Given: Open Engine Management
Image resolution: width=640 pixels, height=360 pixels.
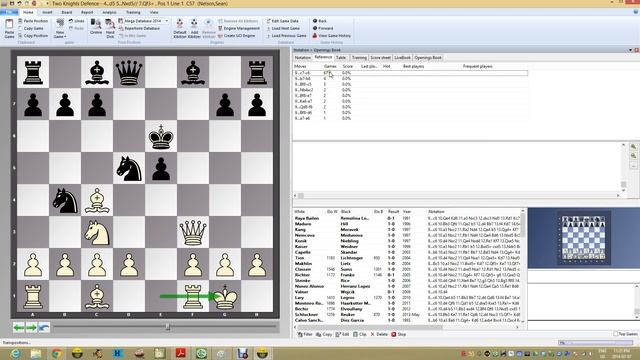Looking at the screenshot, I should tap(239, 28).
